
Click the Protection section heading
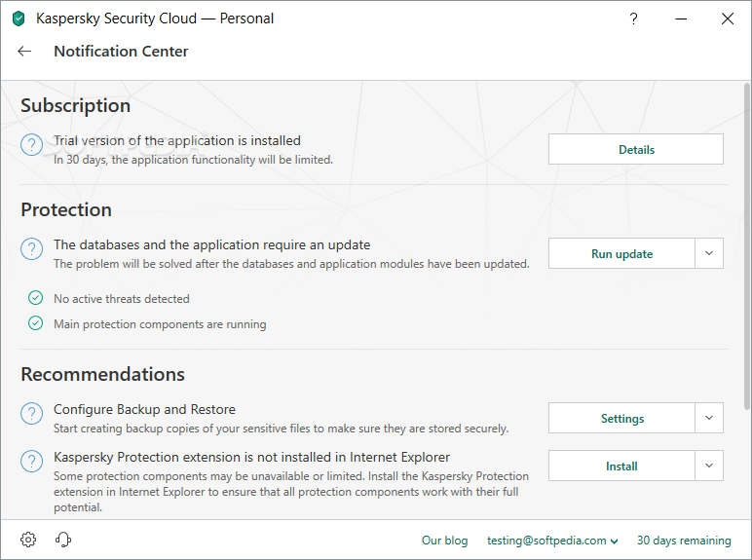(x=66, y=209)
